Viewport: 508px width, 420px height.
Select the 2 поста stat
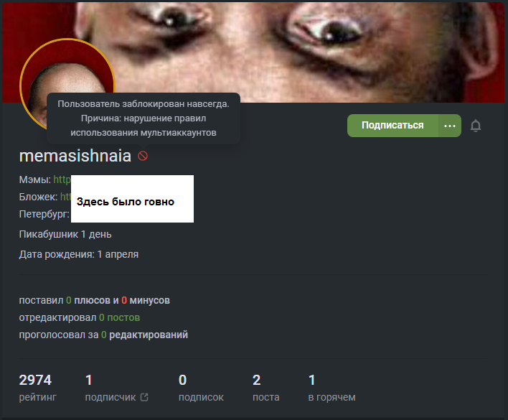point(266,388)
